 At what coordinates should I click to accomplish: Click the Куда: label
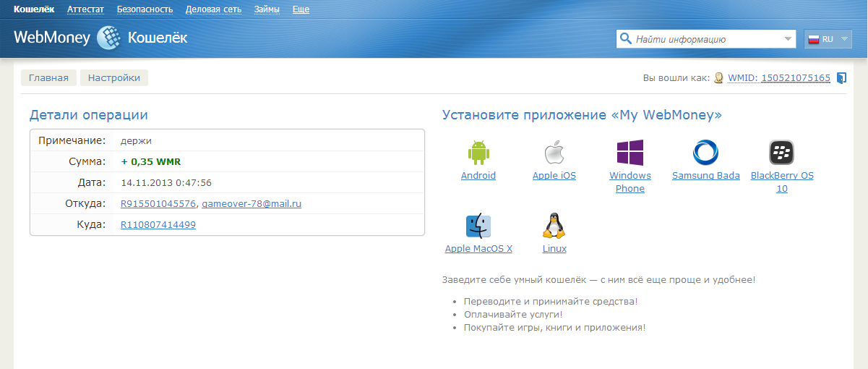91,225
